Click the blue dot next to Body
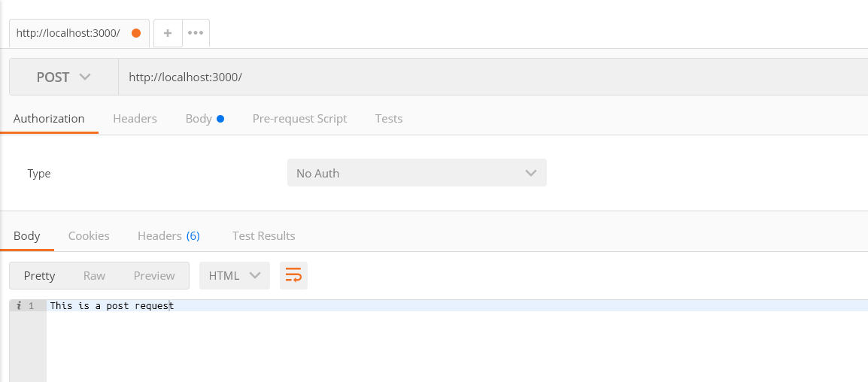The width and height of the screenshot is (868, 382). click(x=220, y=119)
